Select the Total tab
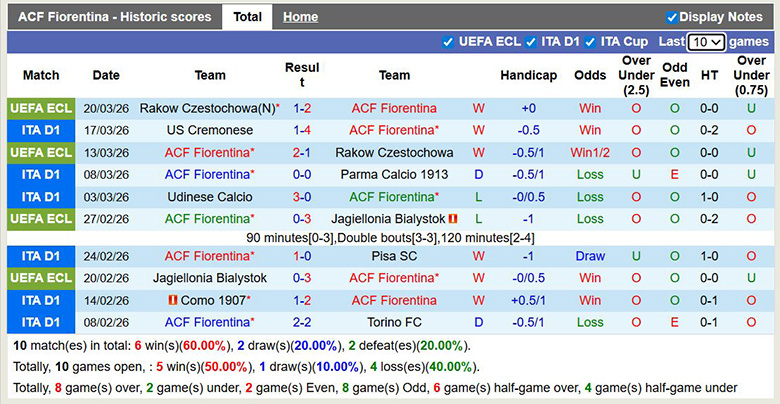 pyautogui.click(x=247, y=17)
